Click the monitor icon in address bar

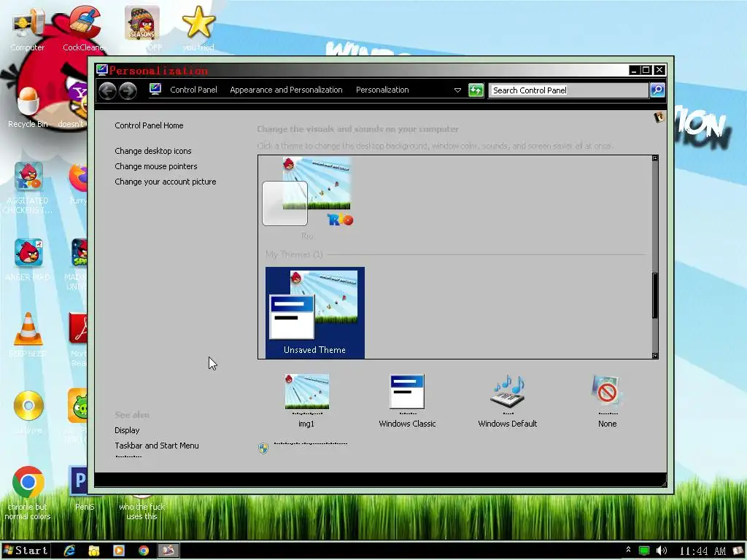tap(155, 90)
